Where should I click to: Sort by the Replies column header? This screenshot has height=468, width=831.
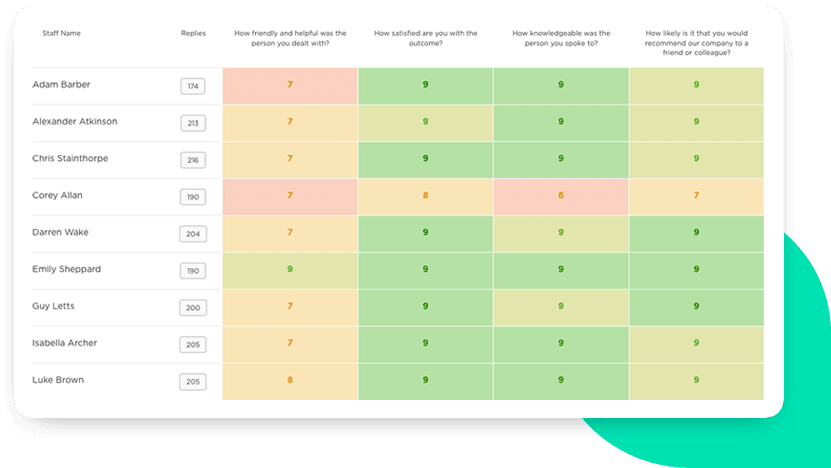pyautogui.click(x=194, y=33)
